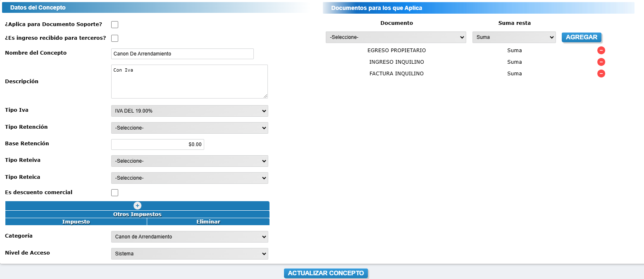
Task: Expand the Tipo Retención dropdown
Action: click(x=189, y=128)
